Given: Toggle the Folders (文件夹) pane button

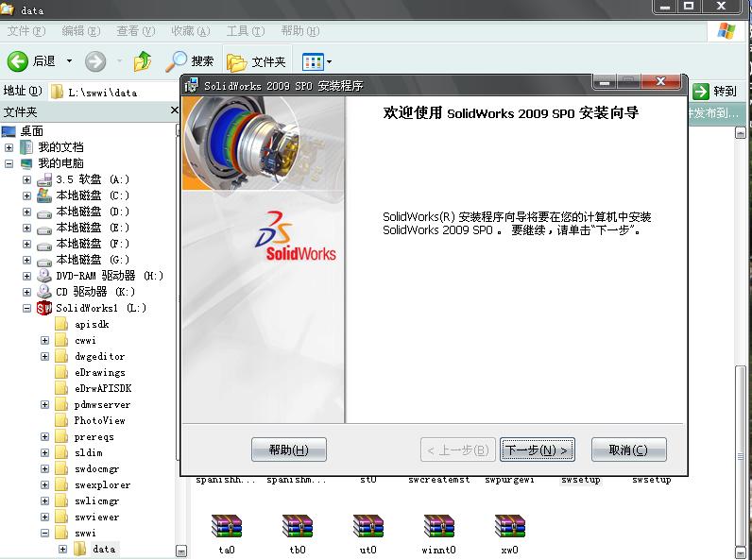Looking at the screenshot, I should coord(257,61).
